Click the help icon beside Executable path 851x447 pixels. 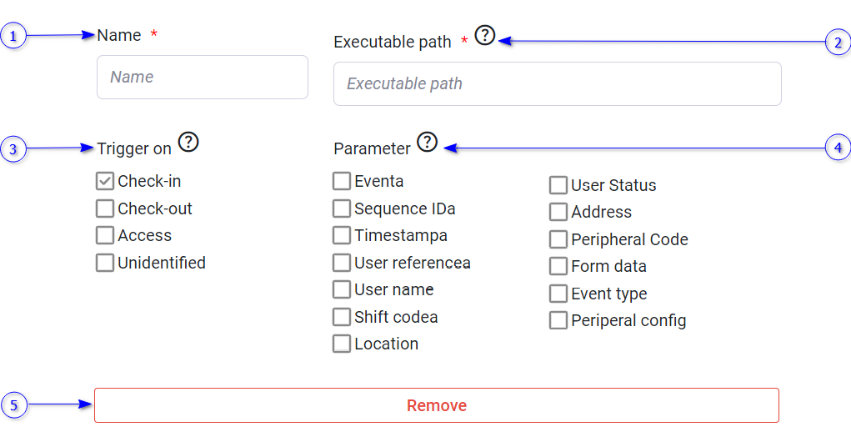[485, 36]
